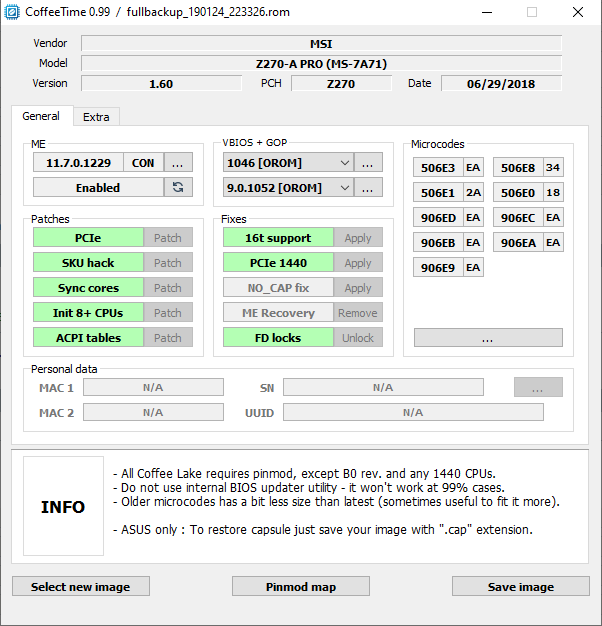Click the ellipsis button next to GOP dropdown

368,187
